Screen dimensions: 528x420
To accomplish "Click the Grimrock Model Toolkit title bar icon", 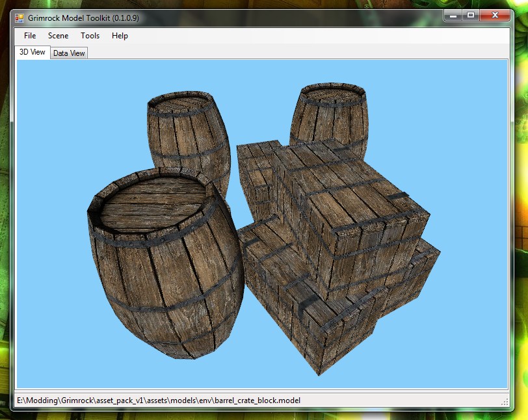I will pyautogui.click(x=20, y=18).
